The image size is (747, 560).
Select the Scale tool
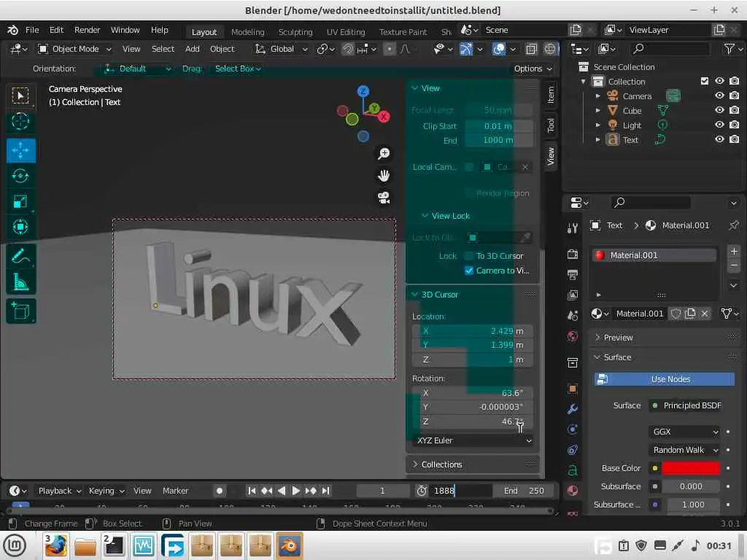20,202
